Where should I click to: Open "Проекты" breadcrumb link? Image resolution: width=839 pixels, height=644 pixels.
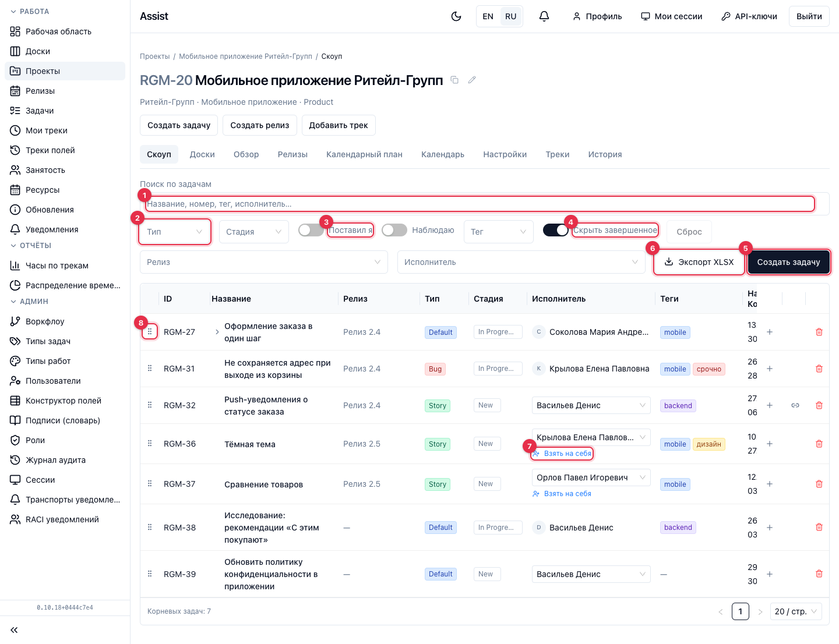point(155,56)
